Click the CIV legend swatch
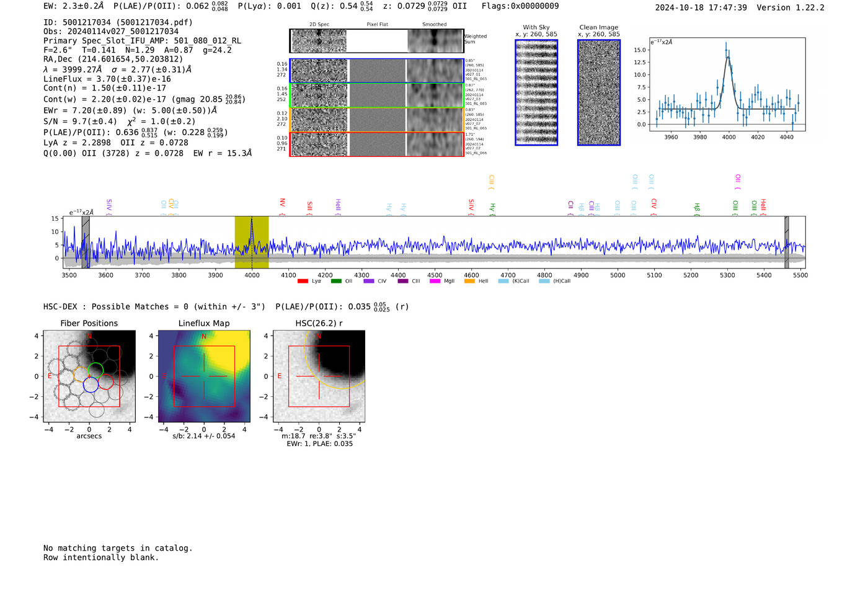Screen dimensions: 868x591 (x=369, y=281)
